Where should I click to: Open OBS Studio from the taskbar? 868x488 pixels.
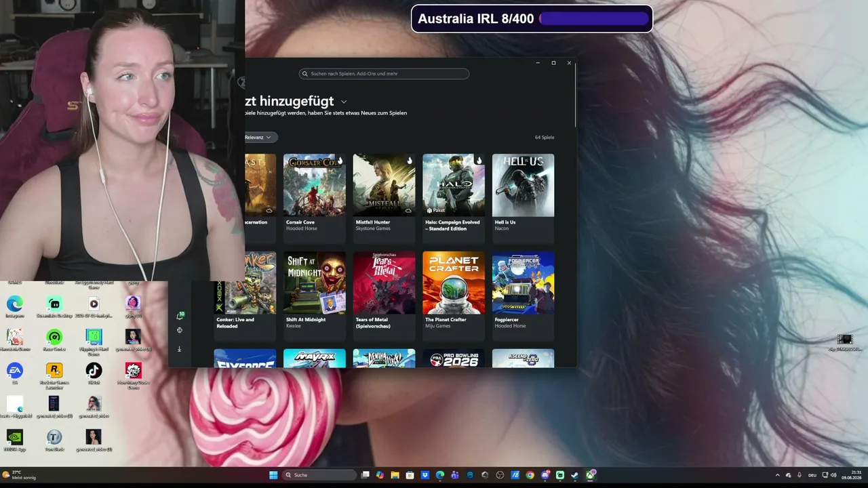500,475
